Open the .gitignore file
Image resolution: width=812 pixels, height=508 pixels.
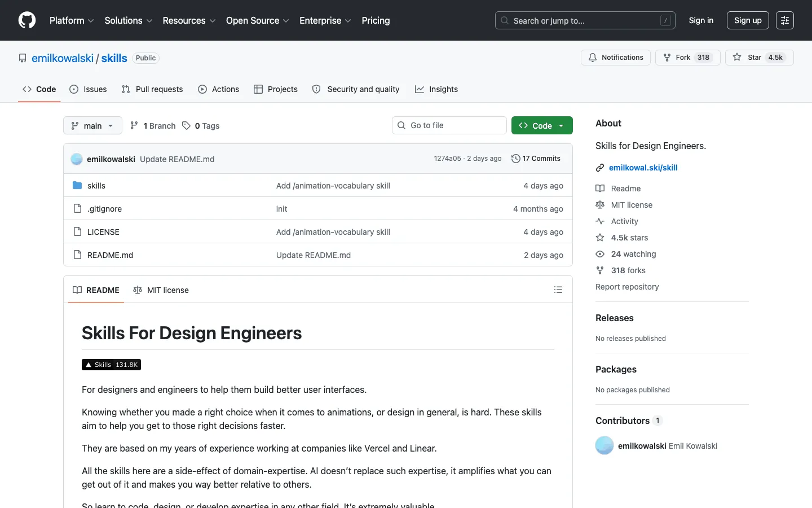104,209
